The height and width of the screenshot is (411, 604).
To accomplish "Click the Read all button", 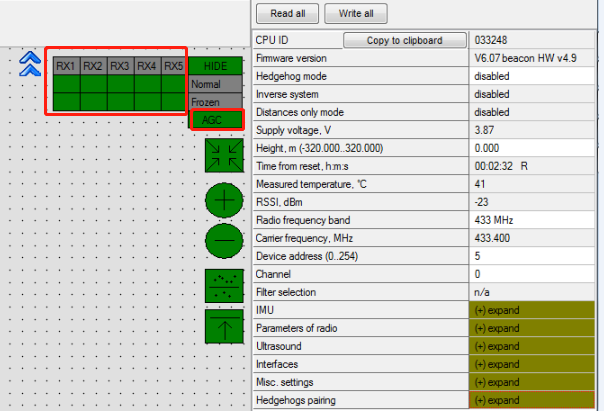I will point(287,13).
